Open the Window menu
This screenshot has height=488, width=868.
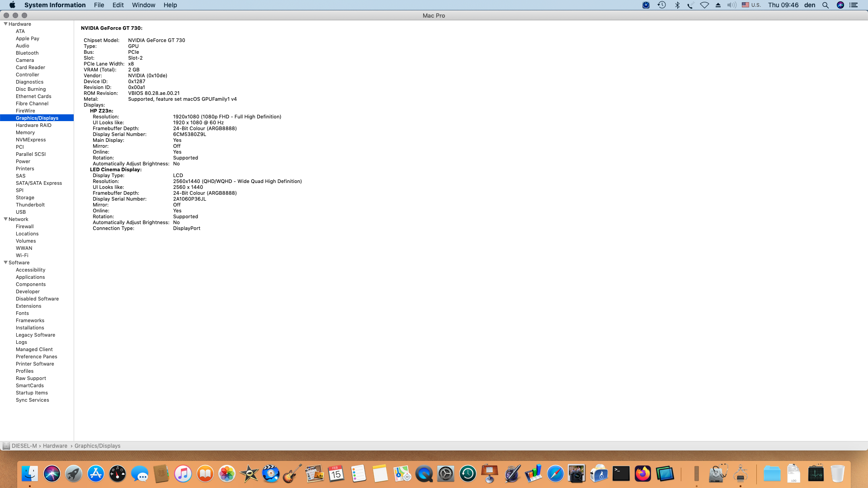coord(143,5)
